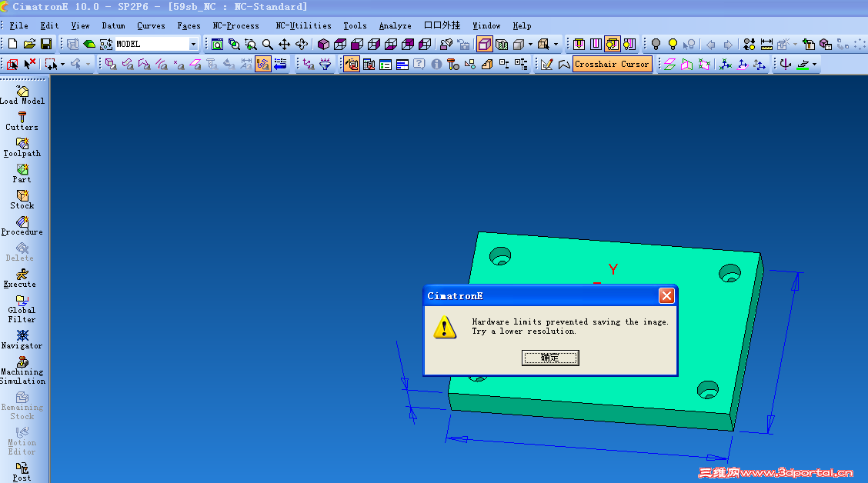Click the gray light bulb icon
Viewport: 868px width, 483px height.
click(x=656, y=45)
